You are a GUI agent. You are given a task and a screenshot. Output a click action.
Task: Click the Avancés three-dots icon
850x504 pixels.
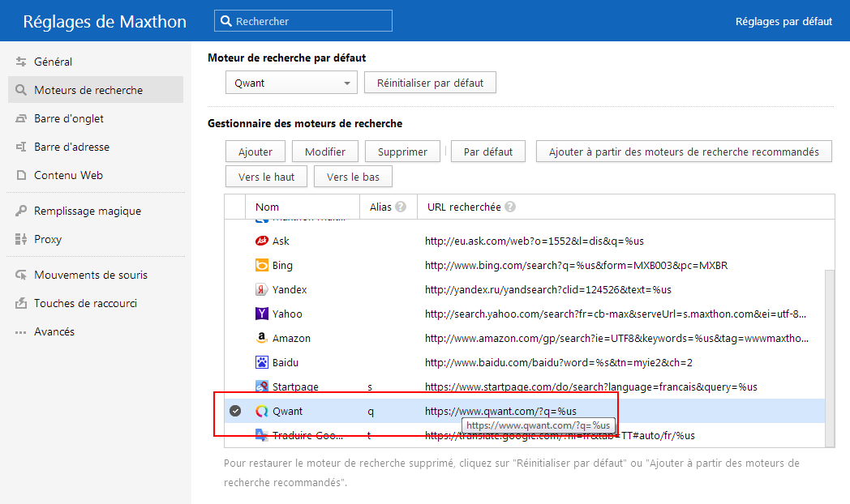click(x=21, y=332)
